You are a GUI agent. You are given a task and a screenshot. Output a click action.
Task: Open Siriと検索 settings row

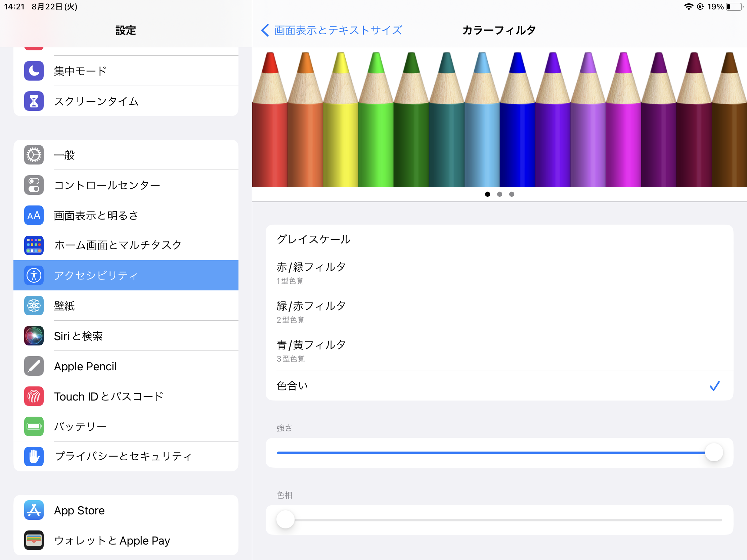coord(126,336)
